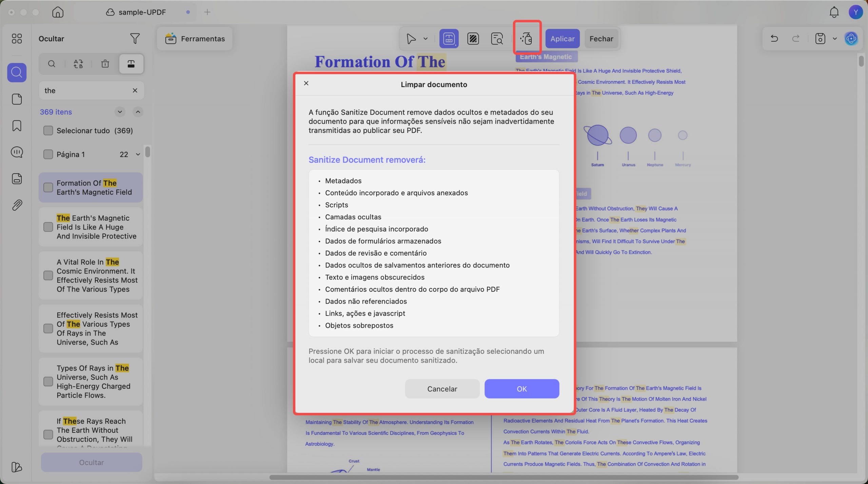Open the search and redact icon
The height and width of the screenshot is (484, 868).
point(497,39)
